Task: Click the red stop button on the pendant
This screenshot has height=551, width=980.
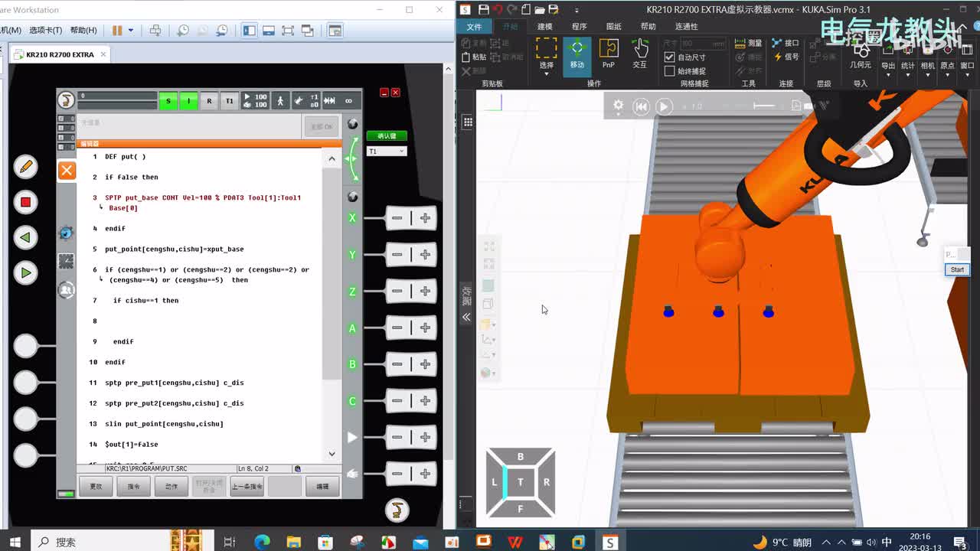Action: [25, 202]
